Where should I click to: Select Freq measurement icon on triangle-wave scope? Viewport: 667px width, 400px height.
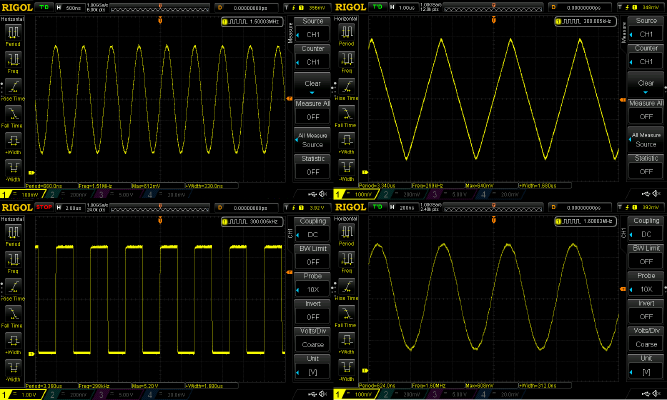point(347,59)
